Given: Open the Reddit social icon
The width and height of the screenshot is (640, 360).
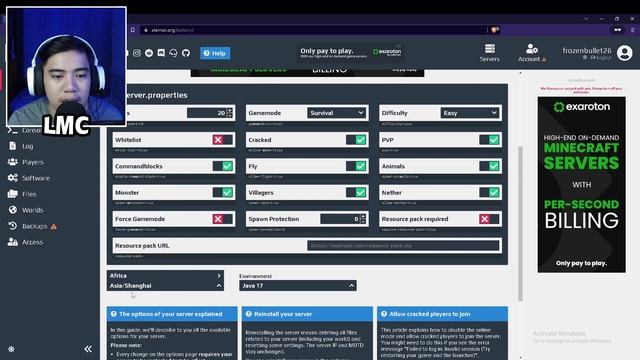Looking at the screenshot, I should click(149, 53).
